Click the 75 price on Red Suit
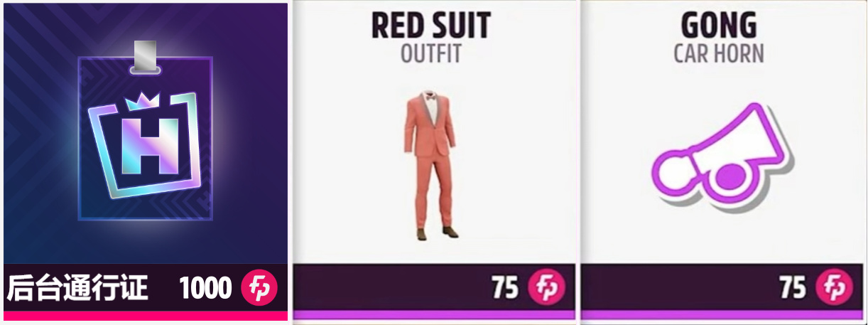The height and width of the screenshot is (325, 868). click(x=505, y=288)
